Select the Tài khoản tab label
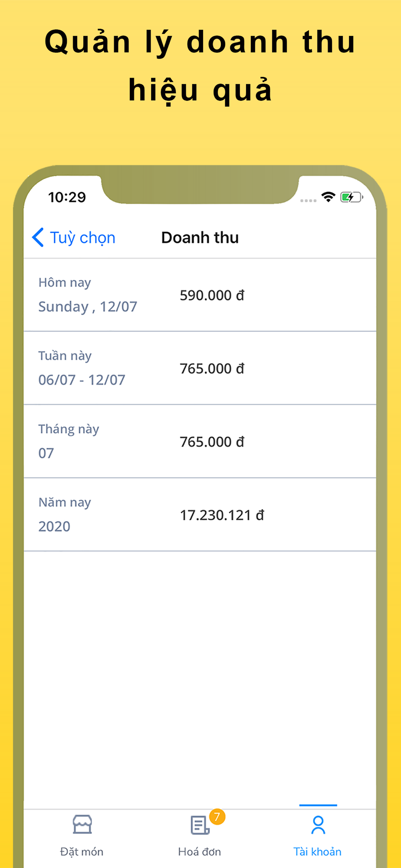This screenshot has height=868, width=401. coord(317,852)
